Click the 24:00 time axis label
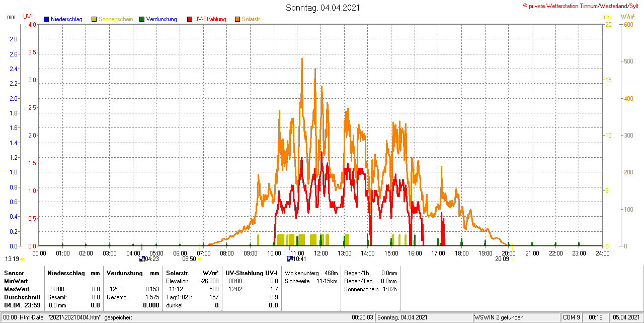The width and height of the screenshot is (644, 323). 602,253
